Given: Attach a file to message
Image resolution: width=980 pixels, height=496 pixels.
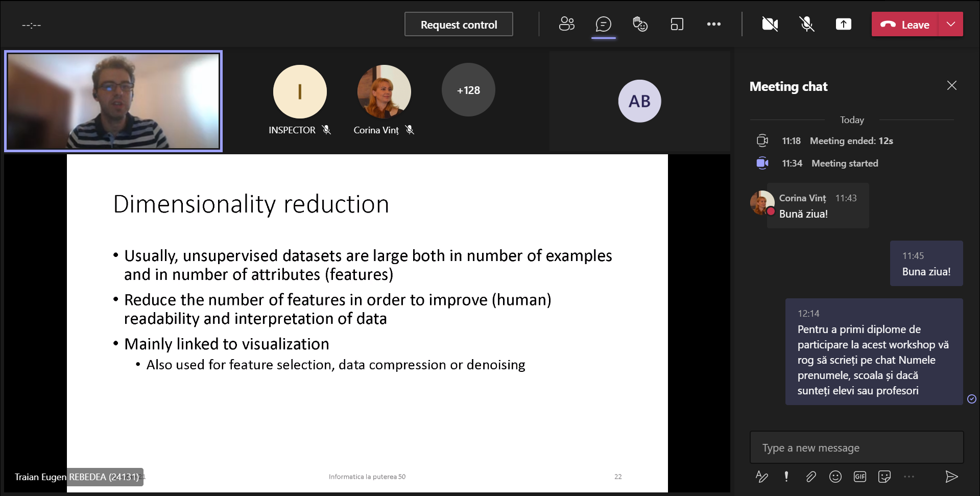Looking at the screenshot, I should (x=810, y=477).
